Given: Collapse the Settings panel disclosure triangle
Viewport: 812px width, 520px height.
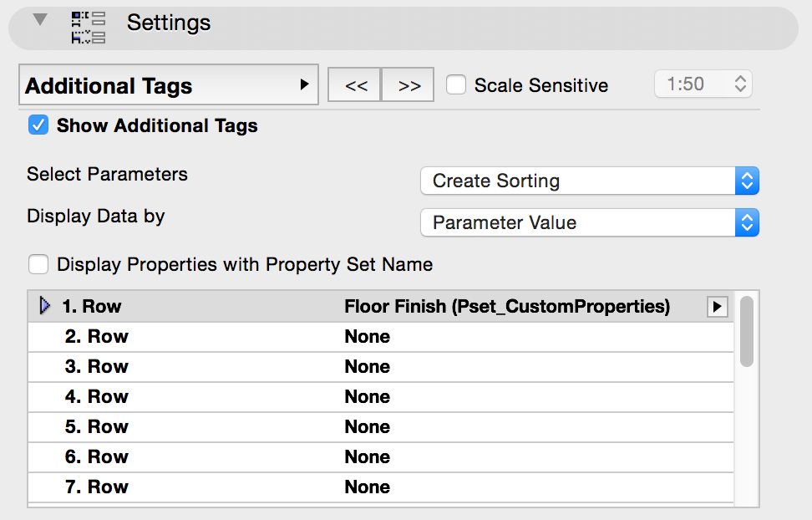Looking at the screenshot, I should tap(40, 20).
